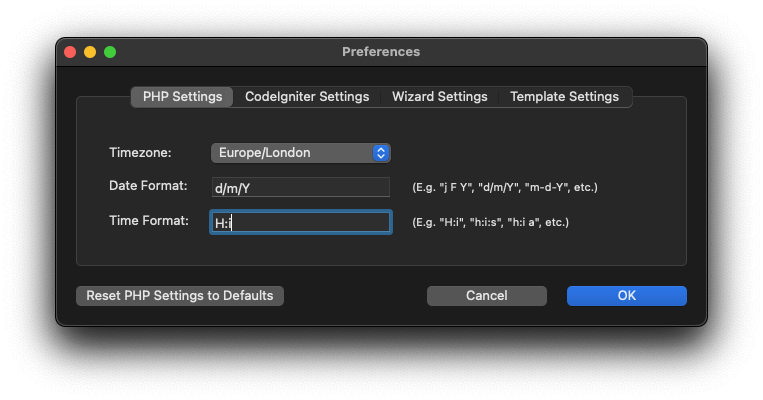Screen dimensions: 763x400
Task: Focus the Date Format field containing d/m/Y
Action: [300, 187]
